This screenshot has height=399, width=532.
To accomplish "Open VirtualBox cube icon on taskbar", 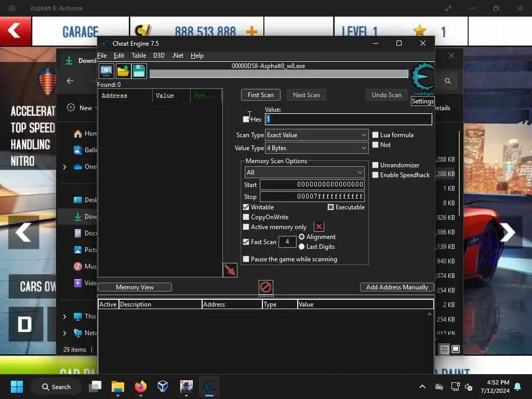I will point(163,387).
